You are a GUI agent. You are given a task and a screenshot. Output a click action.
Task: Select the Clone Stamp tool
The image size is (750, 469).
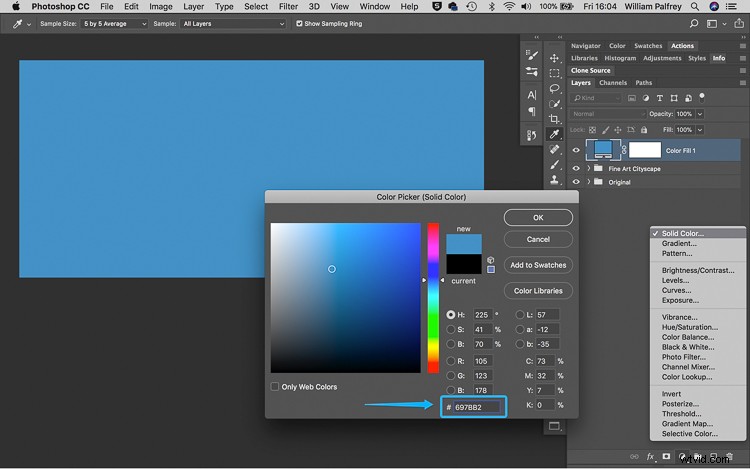pos(554,179)
